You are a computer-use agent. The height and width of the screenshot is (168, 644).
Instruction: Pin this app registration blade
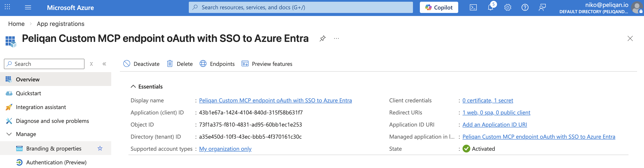click(322, 39)
